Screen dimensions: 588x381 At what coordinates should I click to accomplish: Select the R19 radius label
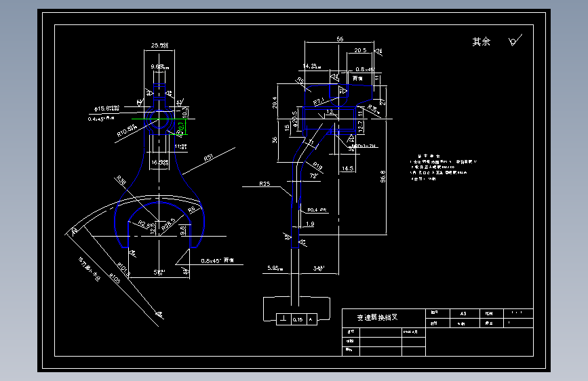pos(317,165)
